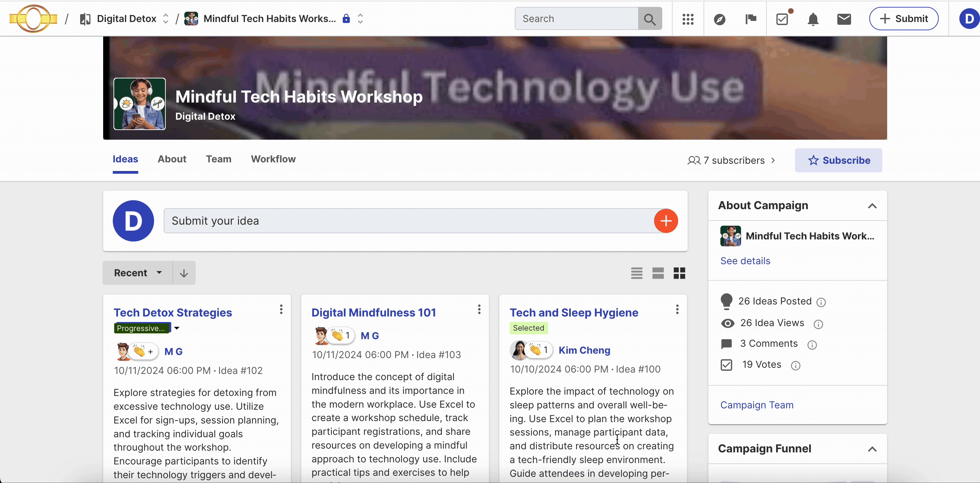Click the info icon beside 19 Votes
The width and height of the screenshot is (980, 483).
click(795, 366)
